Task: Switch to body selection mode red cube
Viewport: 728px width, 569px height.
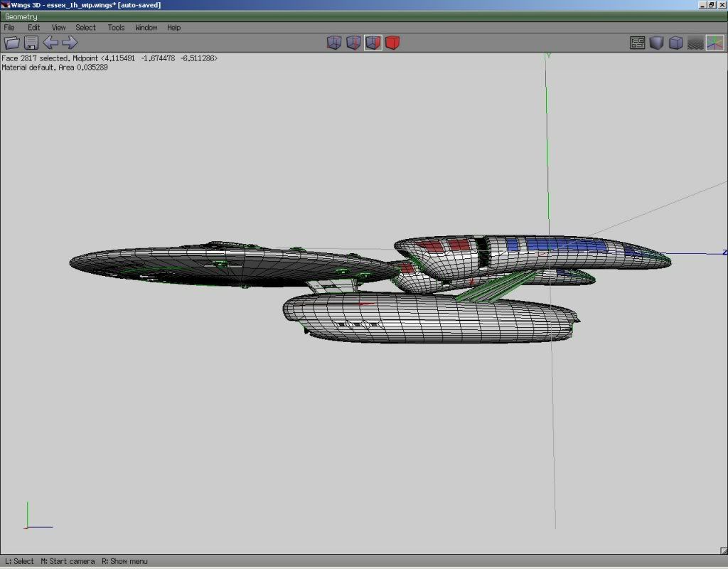Action: (392, 43)
